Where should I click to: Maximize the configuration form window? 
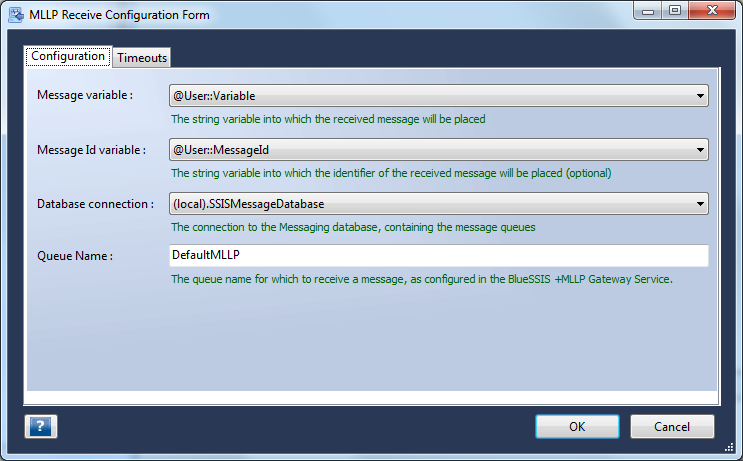[675, 11]
